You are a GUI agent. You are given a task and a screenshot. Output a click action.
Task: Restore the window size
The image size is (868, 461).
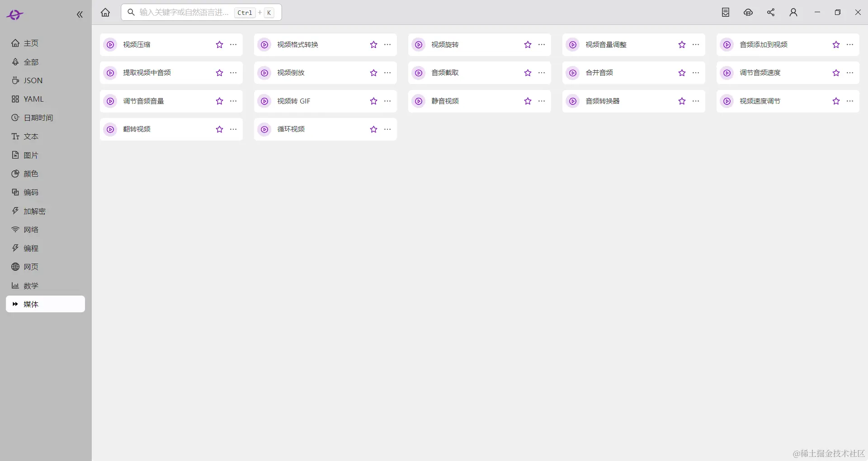click(838, 12)
